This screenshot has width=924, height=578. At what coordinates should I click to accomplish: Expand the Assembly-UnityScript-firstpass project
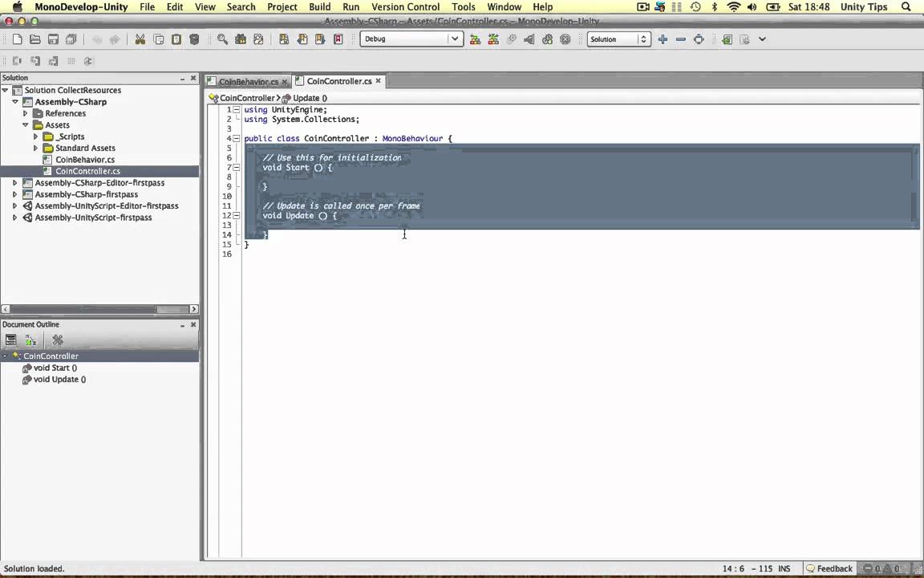[x=14, y=218]
